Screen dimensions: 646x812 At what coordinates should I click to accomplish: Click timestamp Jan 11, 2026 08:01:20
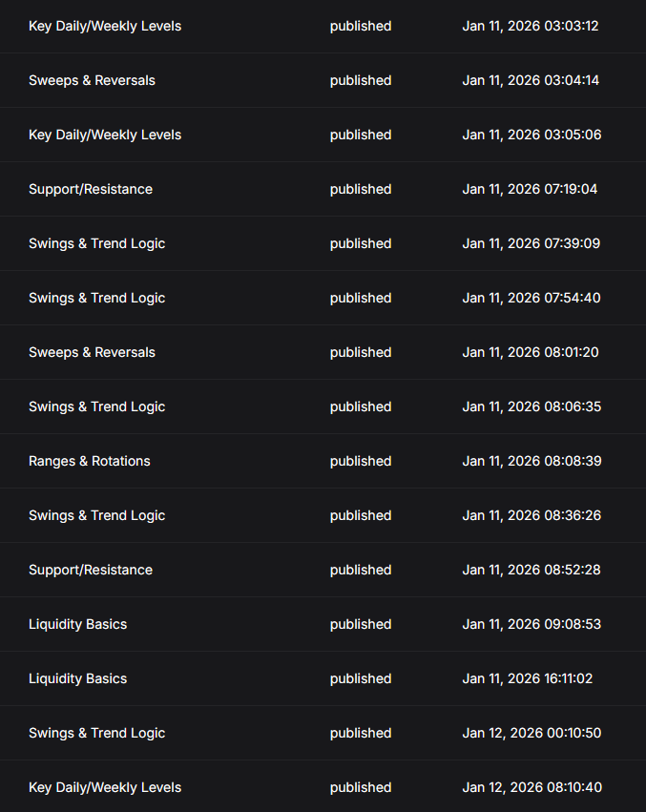[x=531, y=352]
